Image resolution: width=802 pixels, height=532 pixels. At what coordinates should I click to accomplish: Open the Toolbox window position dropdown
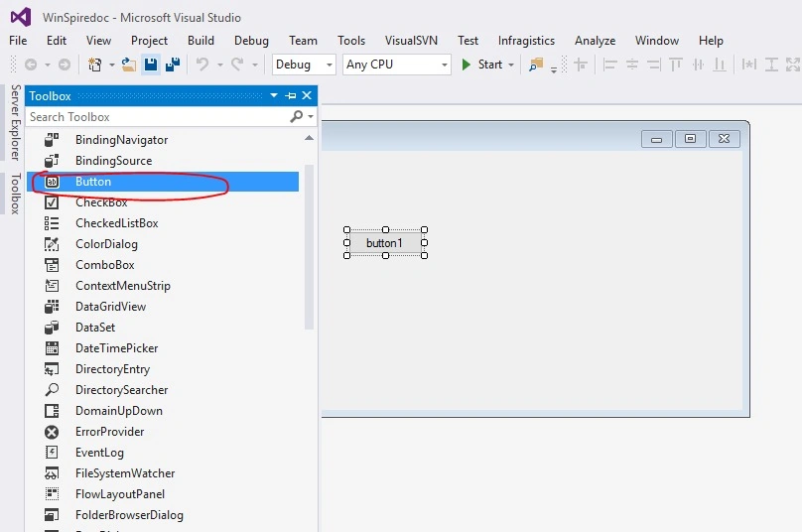[274, 95]
